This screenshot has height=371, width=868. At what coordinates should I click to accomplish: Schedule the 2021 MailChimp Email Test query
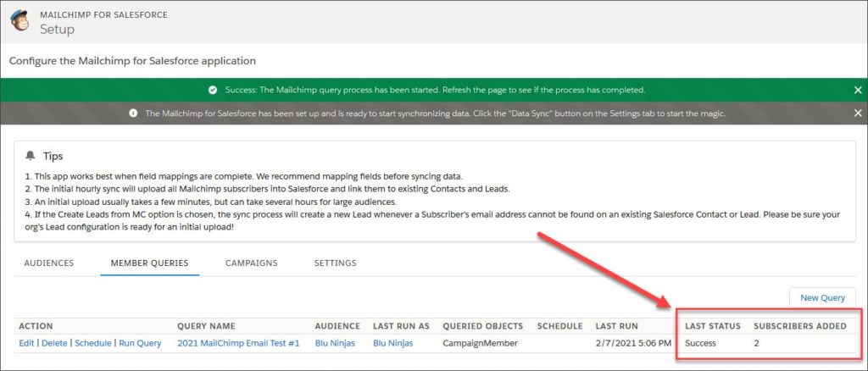point(93,343)
